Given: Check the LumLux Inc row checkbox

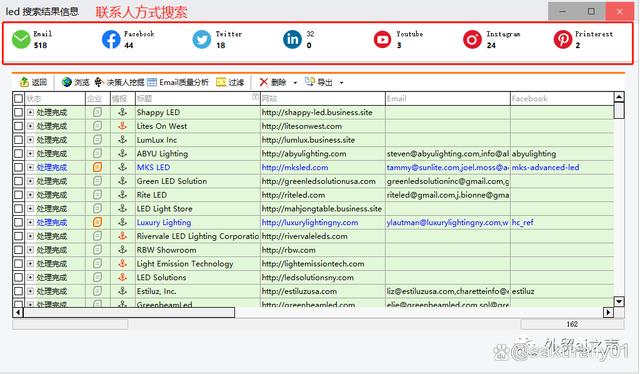Looking at the screenshot, I should (18, 140).
